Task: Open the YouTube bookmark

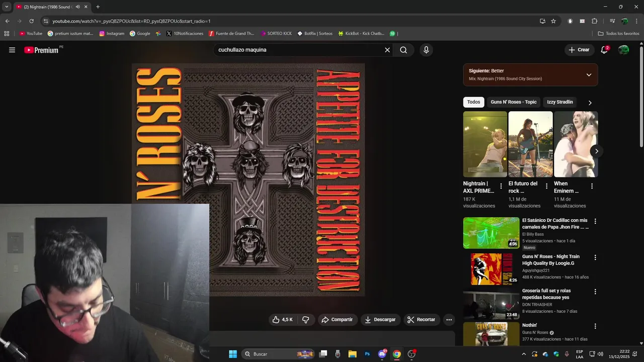Action: pyautogui.click(x=31, y=34)
